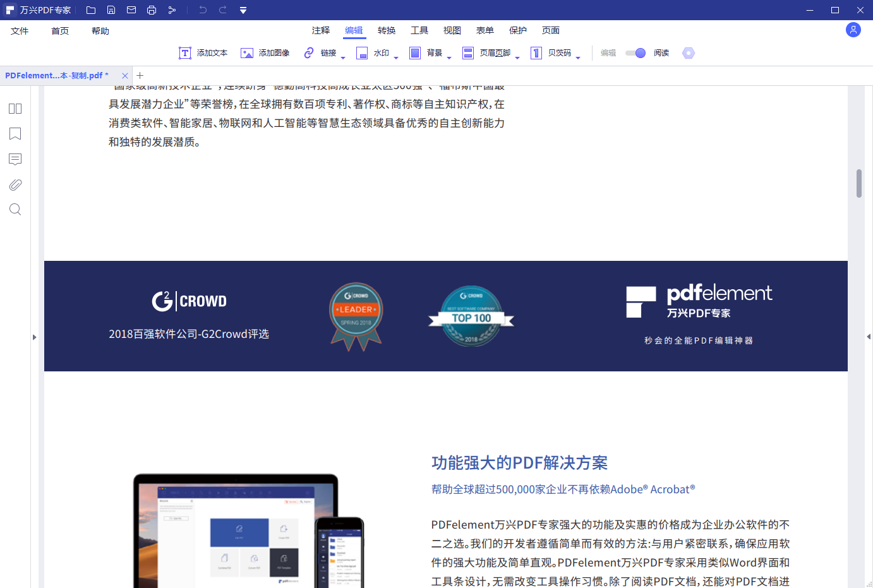The height and width of the screenshot is (588, 873).
Task: Show the annotations comment panel
Action: 15,159
